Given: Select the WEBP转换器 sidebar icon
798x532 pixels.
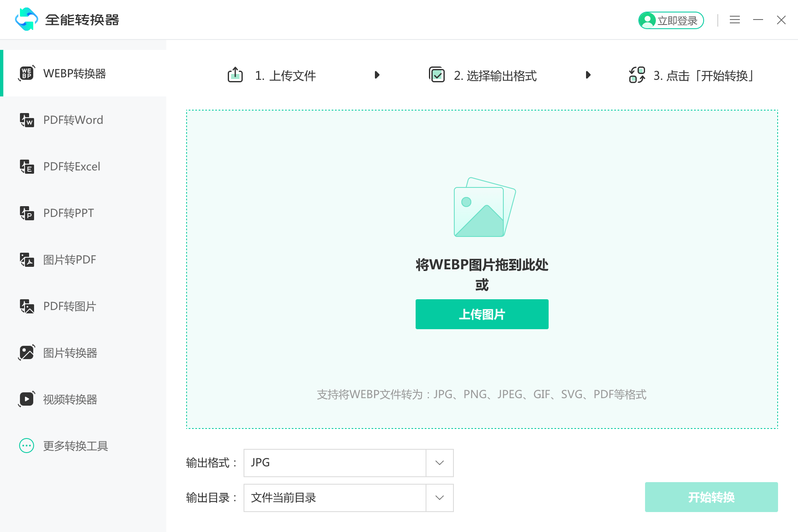Looking at the screenshot, I should [x=27, y=74].
